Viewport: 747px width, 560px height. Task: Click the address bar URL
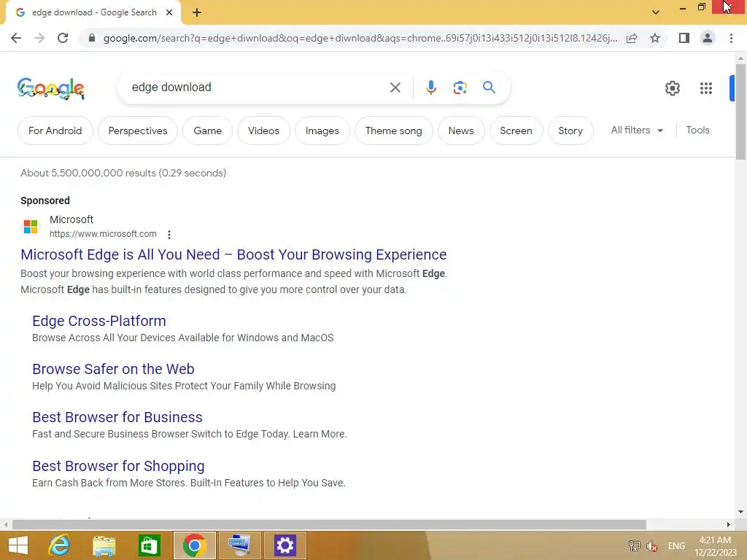pyautogui.click(x=360, y=38)
